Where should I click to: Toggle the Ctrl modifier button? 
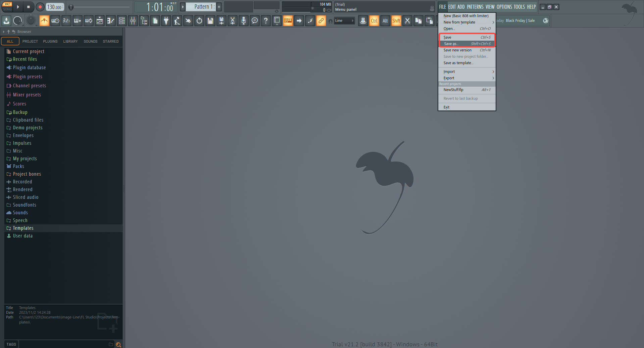click(x=374, y=20)
